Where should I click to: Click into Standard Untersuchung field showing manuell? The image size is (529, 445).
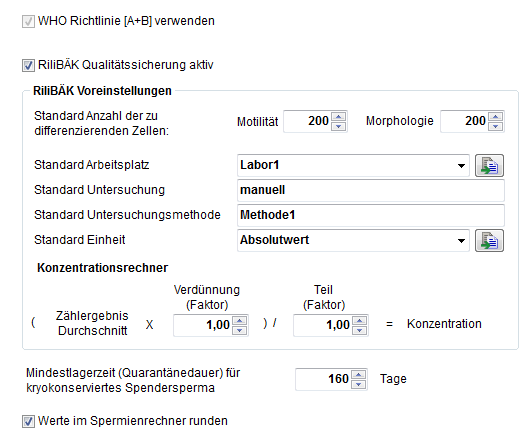[371, 190]
